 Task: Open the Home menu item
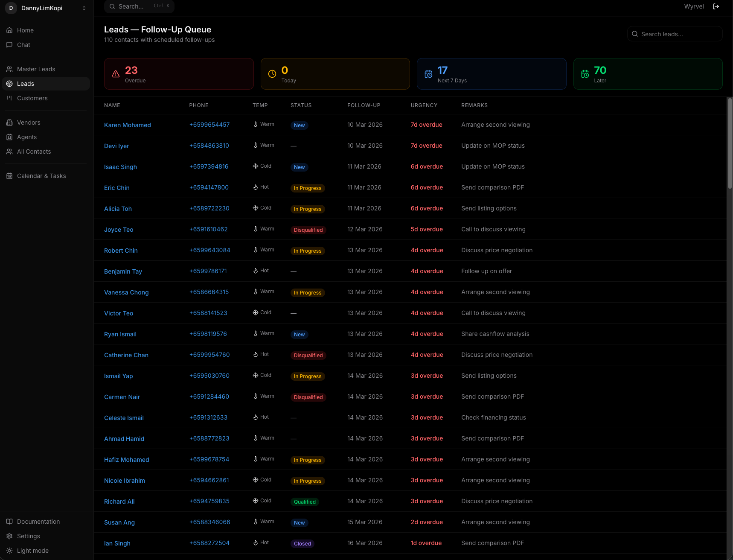pyautogui.click(x=25, y=30)
